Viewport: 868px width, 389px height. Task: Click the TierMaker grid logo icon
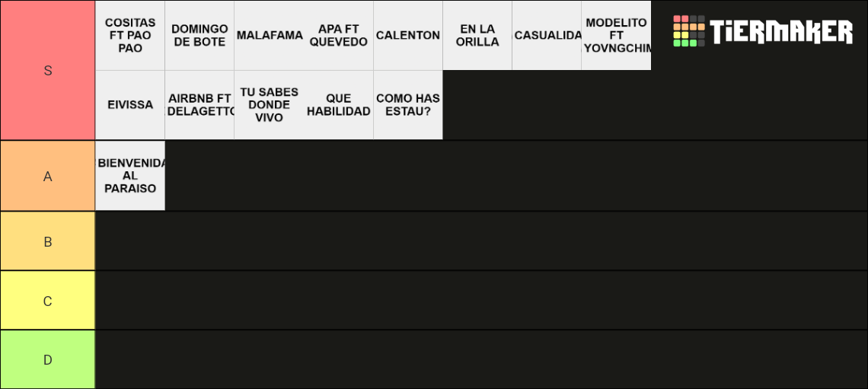689,31
